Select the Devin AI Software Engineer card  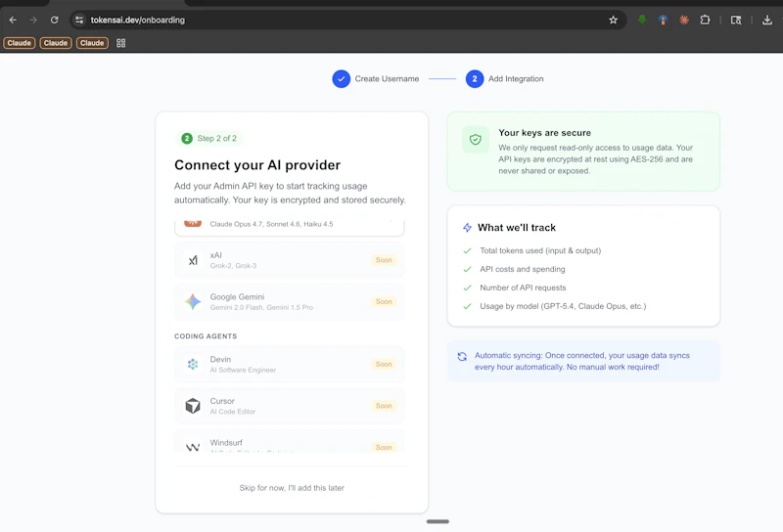coord(289,364)
